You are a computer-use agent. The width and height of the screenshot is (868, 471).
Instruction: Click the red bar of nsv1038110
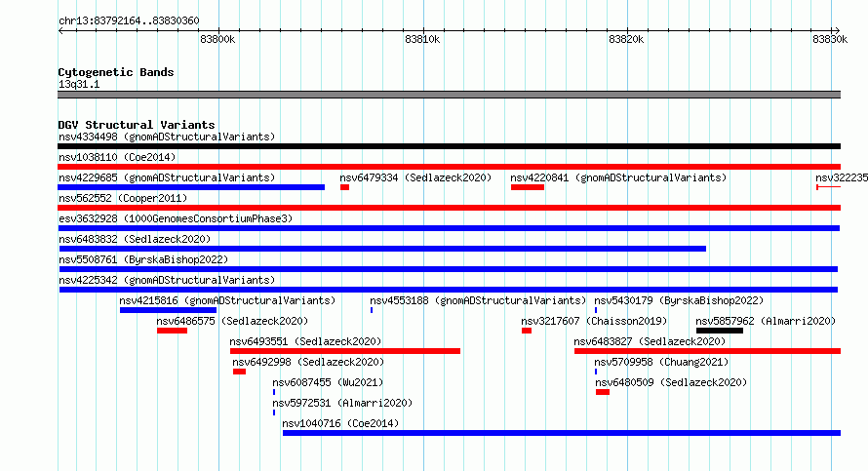click(x=449, y=167)
